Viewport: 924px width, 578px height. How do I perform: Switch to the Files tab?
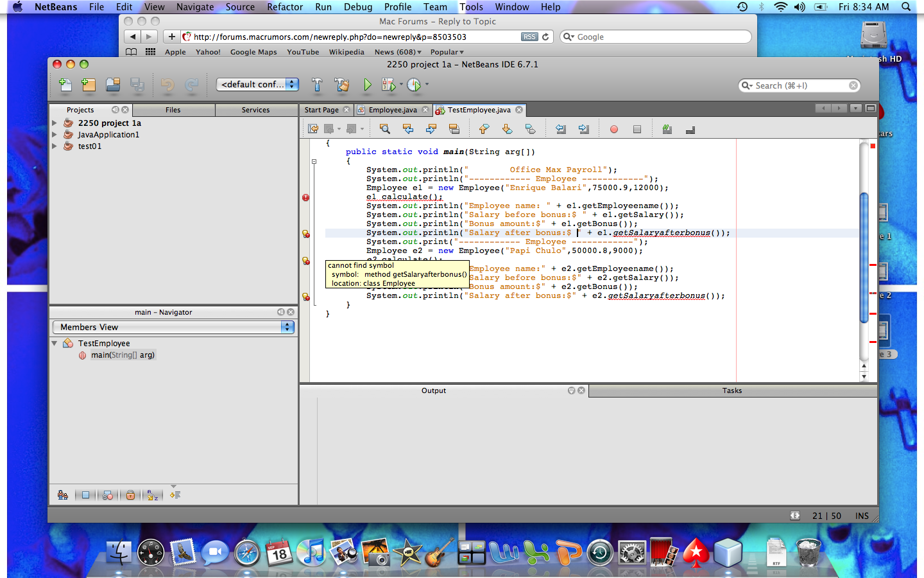pos(173,110)
